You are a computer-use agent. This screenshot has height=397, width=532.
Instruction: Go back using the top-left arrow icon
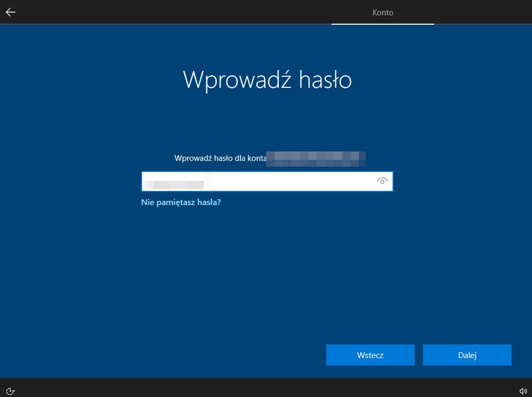11,12
